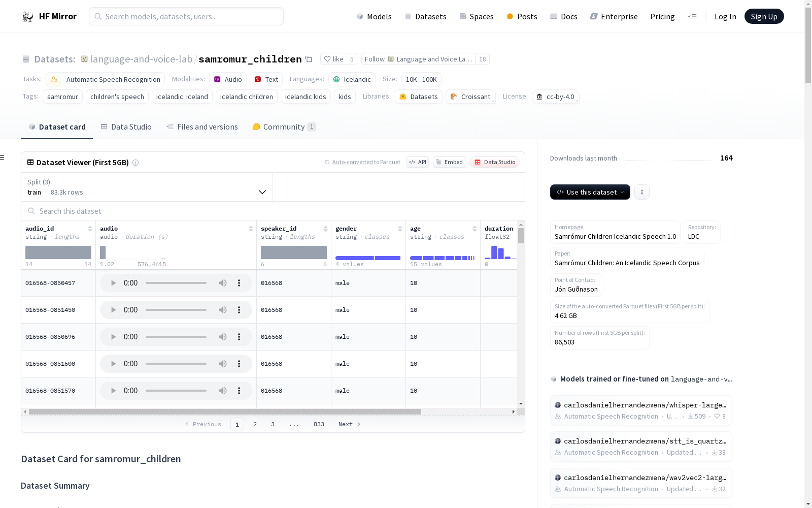
Task: Open the Models page
Action: pos(374,16)
